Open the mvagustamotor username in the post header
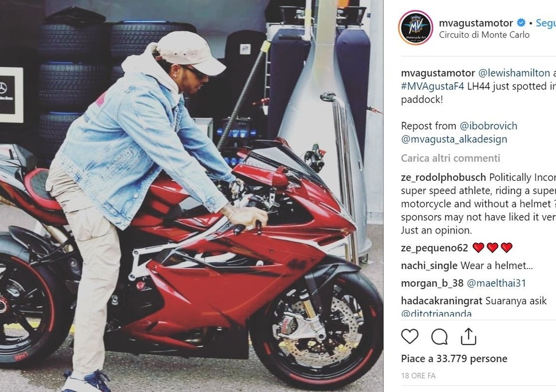Screen dimensions: 556x392 (x=476, y=23)
